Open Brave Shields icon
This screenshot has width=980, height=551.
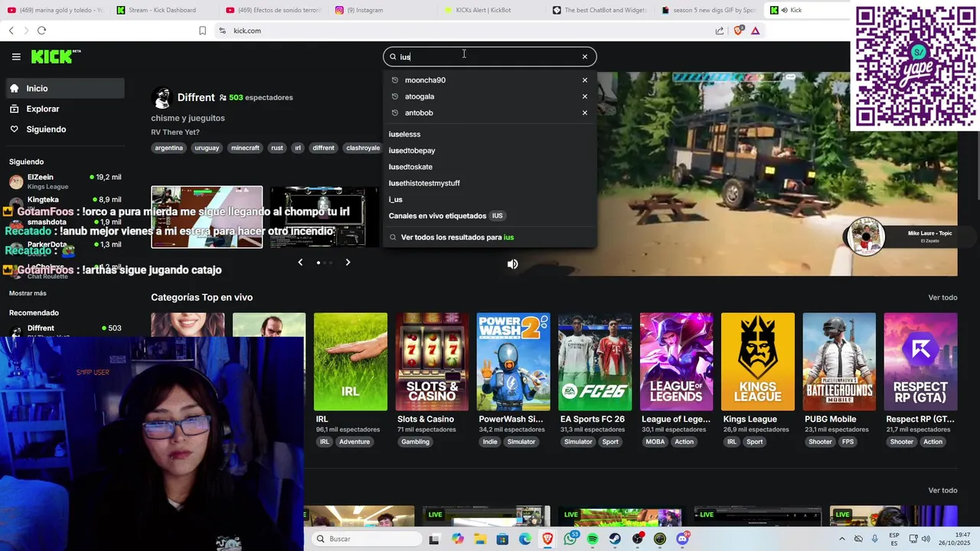[738, 31]
